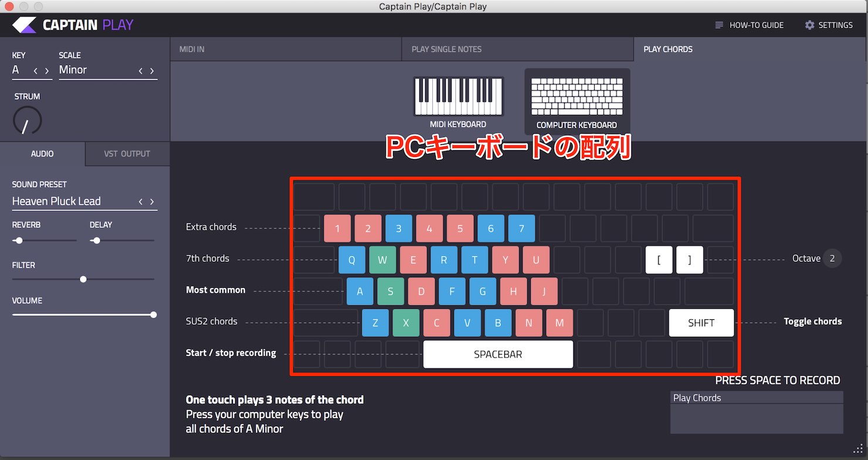This screenshot has width=868, height=460.
Task: Toggle chords with the SHIFT key
Action: [701, 323]
